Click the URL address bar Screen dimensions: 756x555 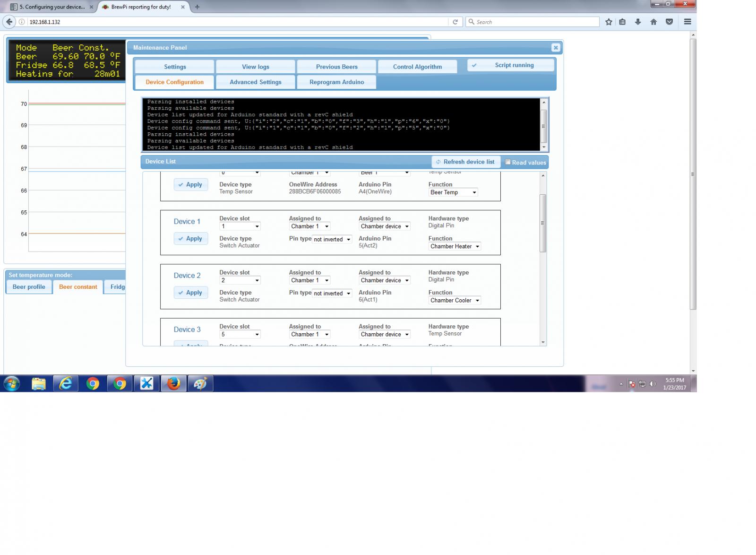tap(236, 22)
